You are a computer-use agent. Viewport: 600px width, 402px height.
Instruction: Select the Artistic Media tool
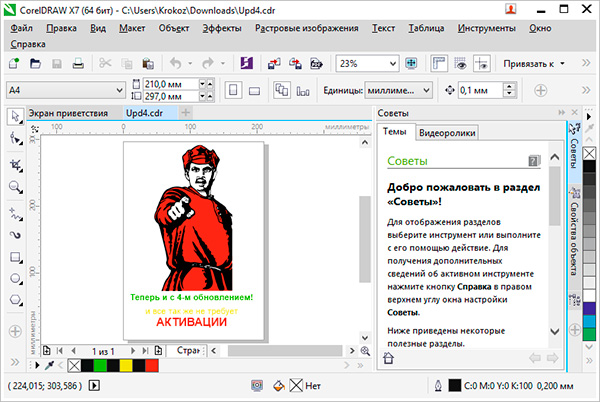[15, 235]
